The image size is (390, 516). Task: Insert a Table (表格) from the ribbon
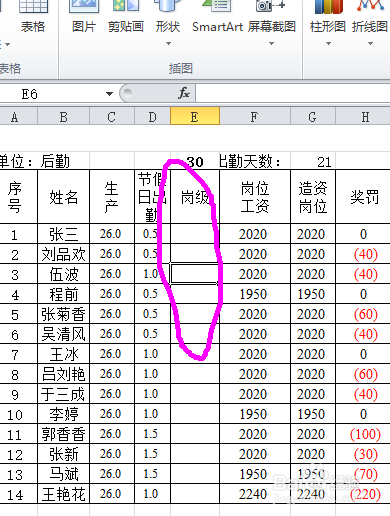[x=33, y=17]
